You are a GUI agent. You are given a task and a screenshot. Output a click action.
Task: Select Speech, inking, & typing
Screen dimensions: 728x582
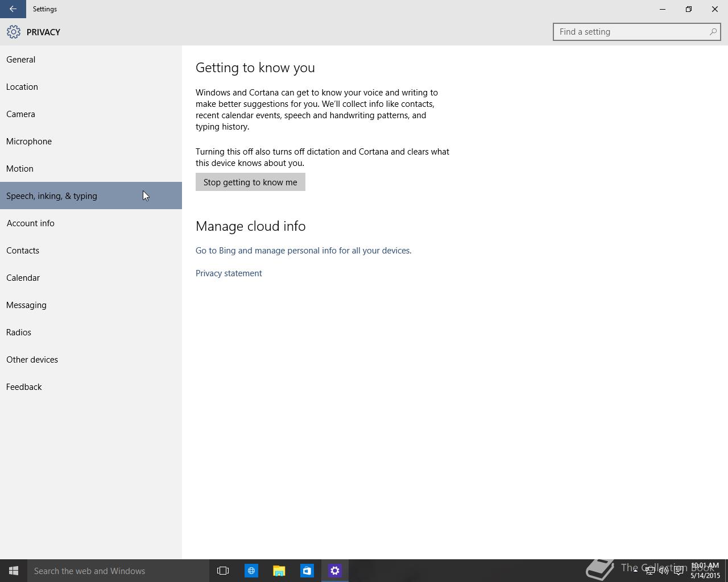coord(91,196)
